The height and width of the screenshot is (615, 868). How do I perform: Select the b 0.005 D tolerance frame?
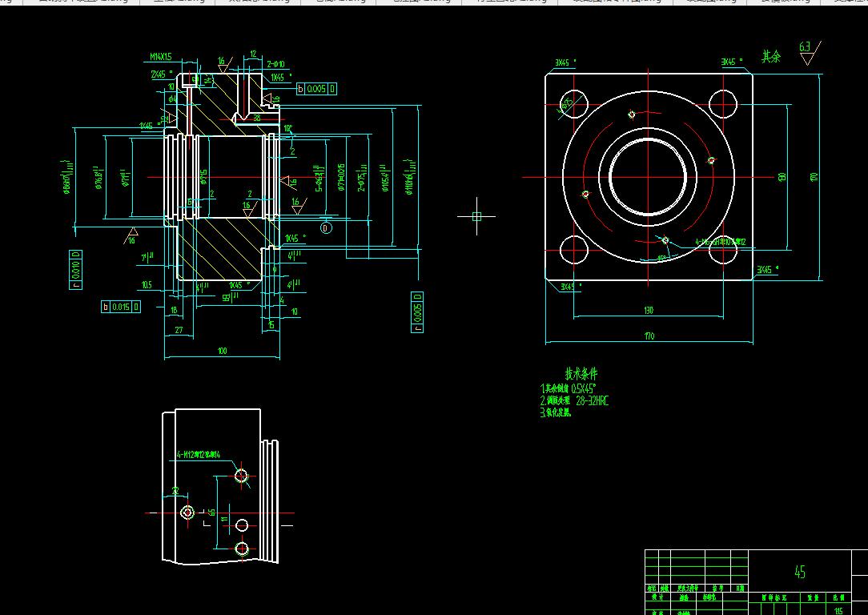click(x=316, y=89)
